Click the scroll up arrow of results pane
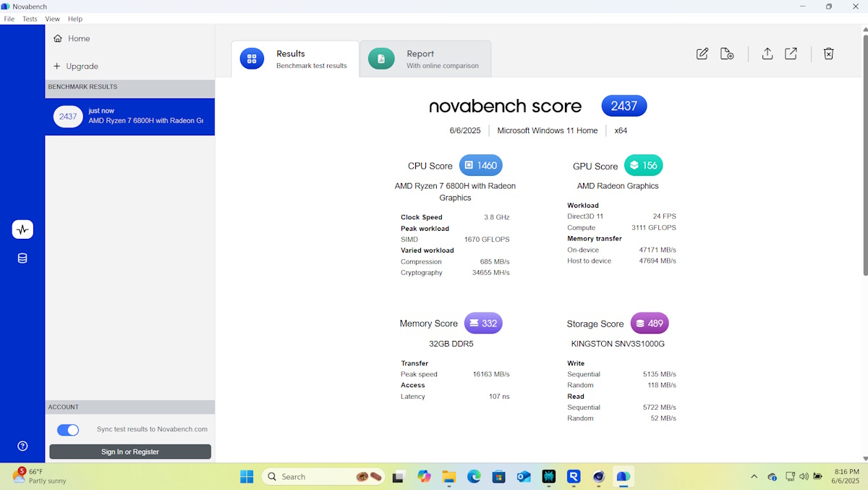Viewport: 868px width, 490px height. [x=865, y=30]
